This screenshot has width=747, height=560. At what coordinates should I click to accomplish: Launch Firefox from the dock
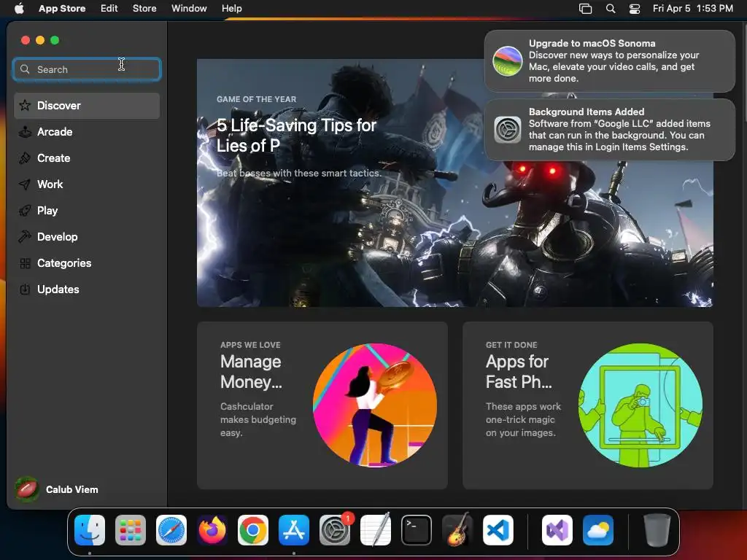[x=212, y=530]
